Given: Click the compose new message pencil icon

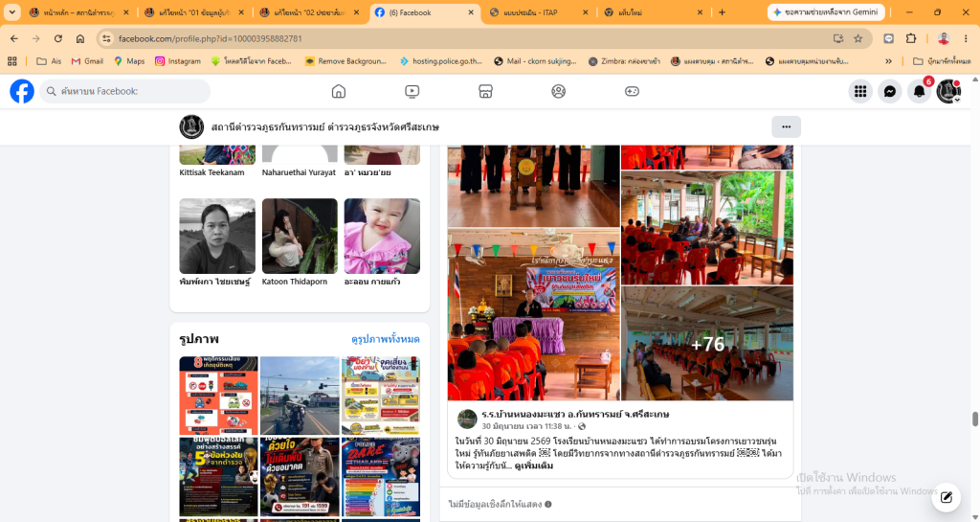Looking at the screenshot, I should click(x=947, y=498).
